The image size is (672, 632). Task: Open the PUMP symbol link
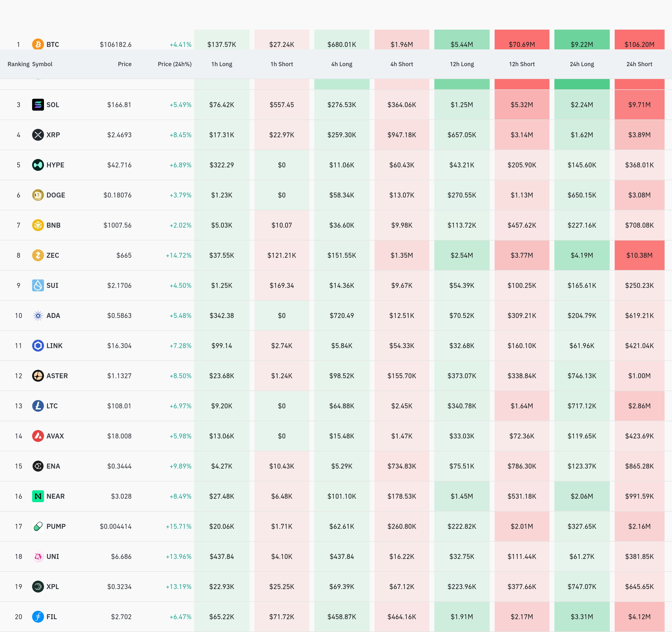(x=56, y=526)
